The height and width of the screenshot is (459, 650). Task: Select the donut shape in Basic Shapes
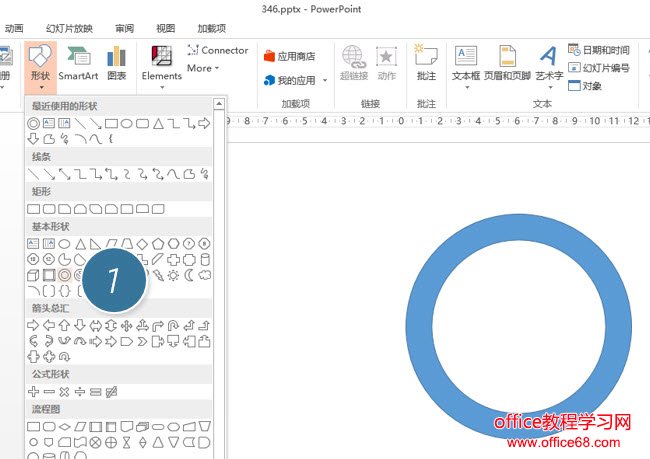[x=64, y=274]
